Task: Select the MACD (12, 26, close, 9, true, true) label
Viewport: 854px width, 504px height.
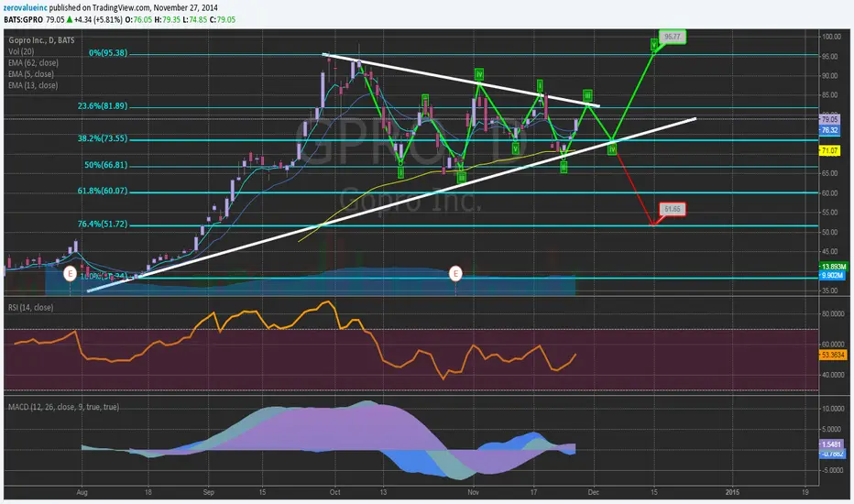Action: [x=64, y=407]
